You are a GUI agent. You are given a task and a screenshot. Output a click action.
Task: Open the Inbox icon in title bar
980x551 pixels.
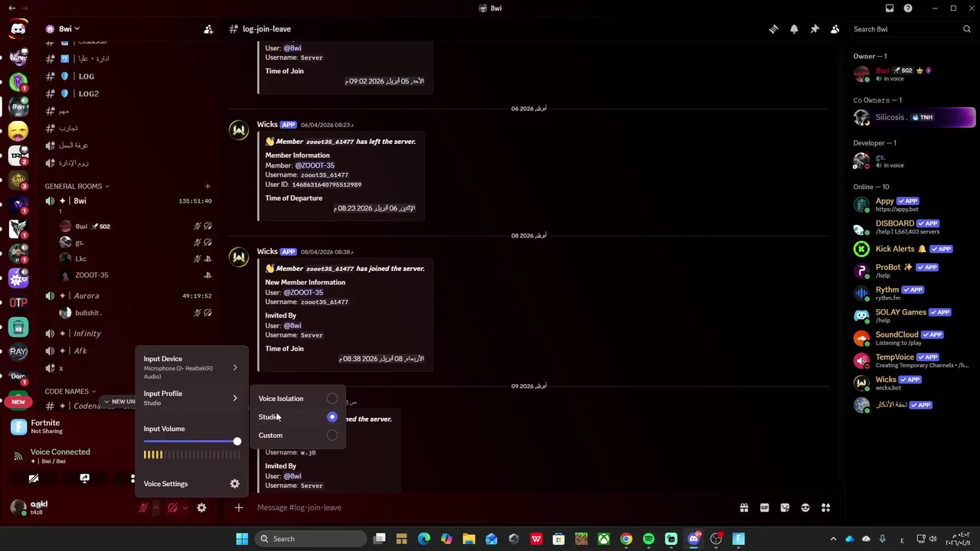point(890,8)
